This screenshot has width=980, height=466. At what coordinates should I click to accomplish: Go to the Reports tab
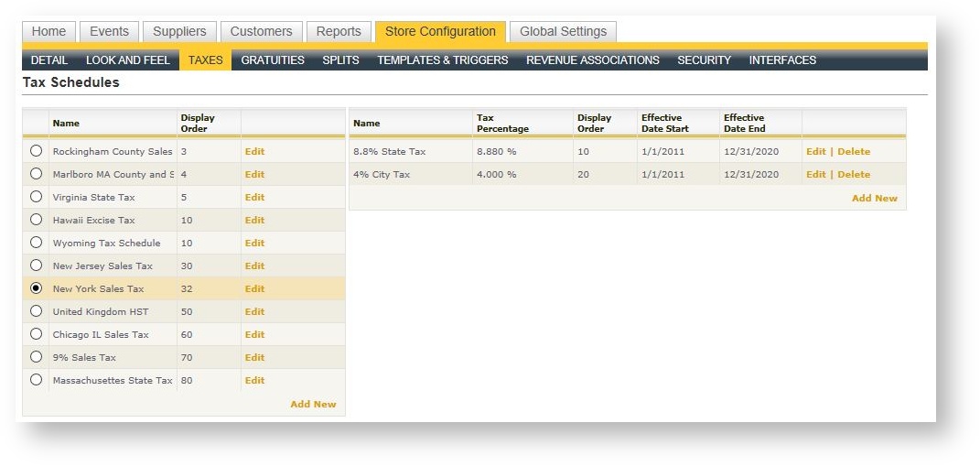point(339,31)
